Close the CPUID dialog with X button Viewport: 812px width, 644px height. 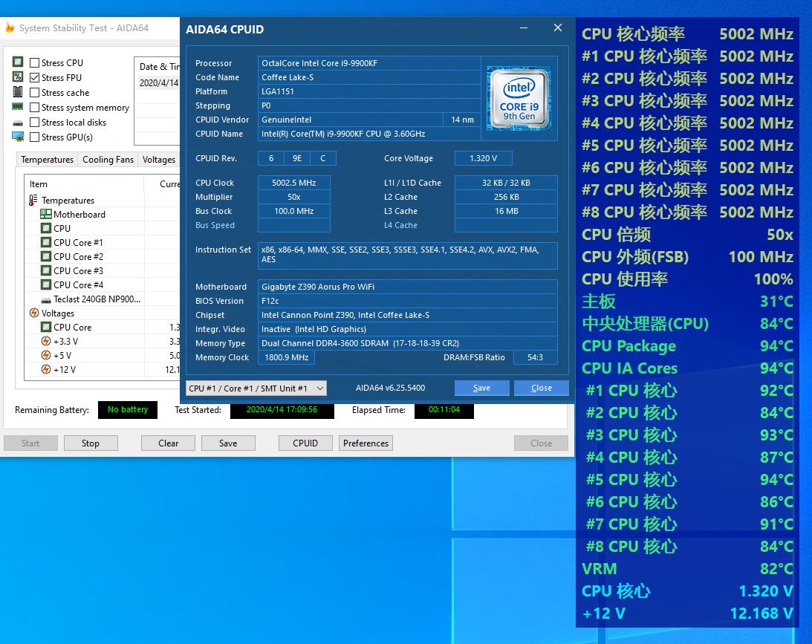coord(558,28)
